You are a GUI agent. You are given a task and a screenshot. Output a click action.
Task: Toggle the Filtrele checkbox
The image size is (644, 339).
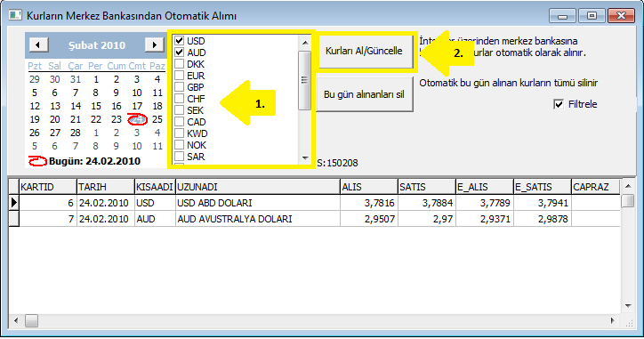(559, 104)
